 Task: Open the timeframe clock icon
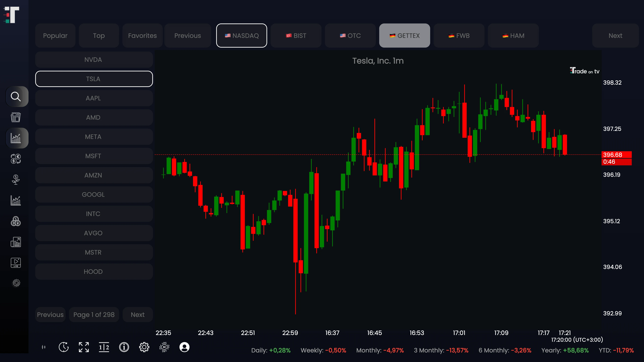coord(64,347)
